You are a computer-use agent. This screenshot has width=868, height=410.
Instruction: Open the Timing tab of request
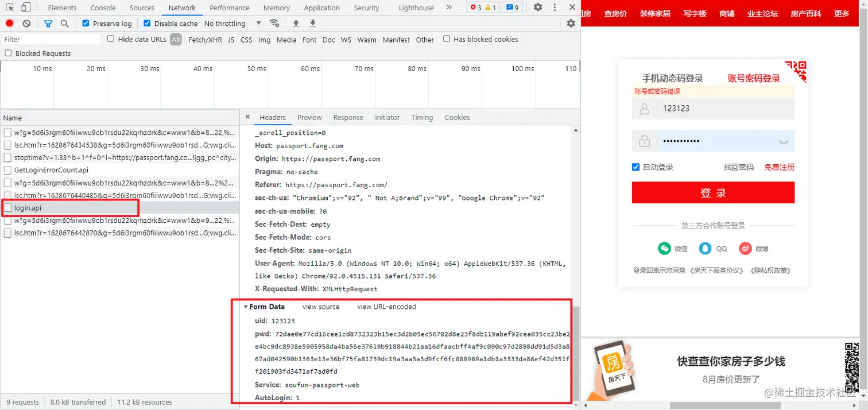(422, 117)
